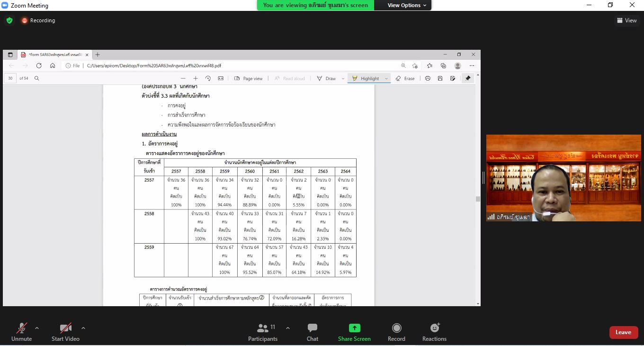This screenshot has width=644, height=346.
Task: Open the View Options dropdown
Action: click(x=407, y=5)
